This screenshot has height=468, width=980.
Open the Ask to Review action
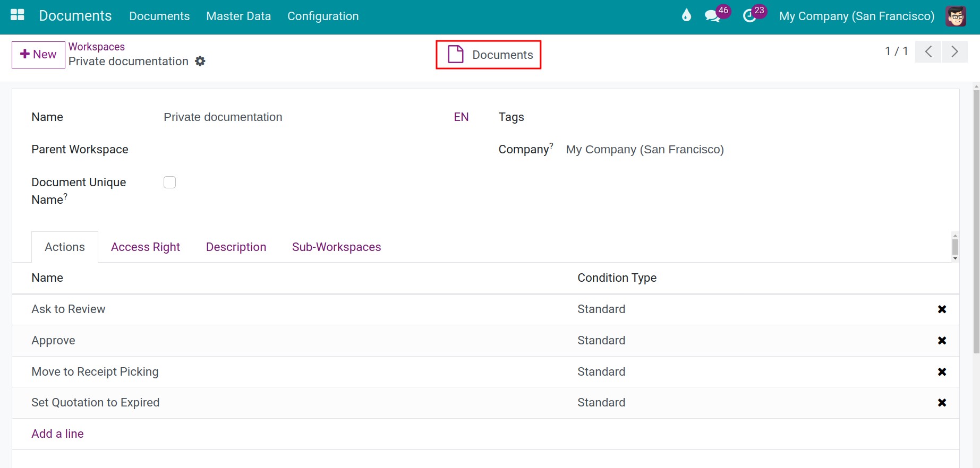69,309
